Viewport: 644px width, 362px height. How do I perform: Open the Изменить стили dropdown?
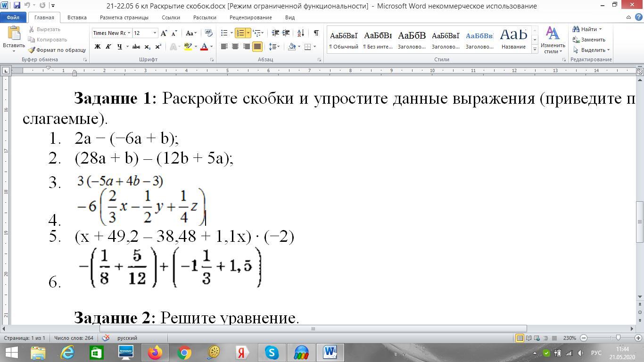coord(553,40)
